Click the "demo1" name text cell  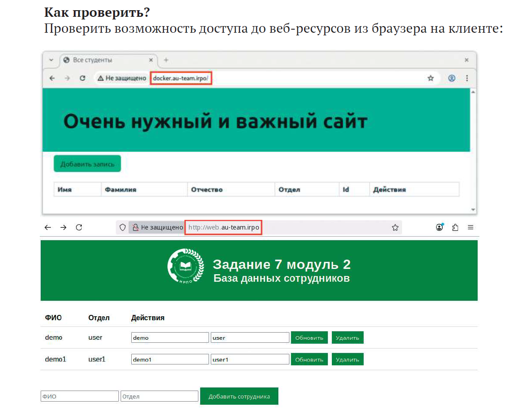pyautogui.click(x=56, y=359)
